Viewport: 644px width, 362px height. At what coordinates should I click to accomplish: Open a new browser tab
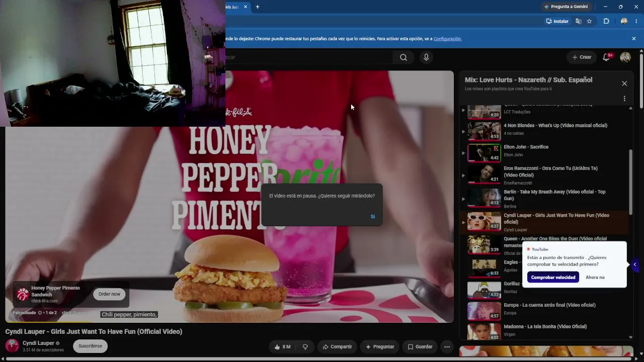(x=258, y=7)
